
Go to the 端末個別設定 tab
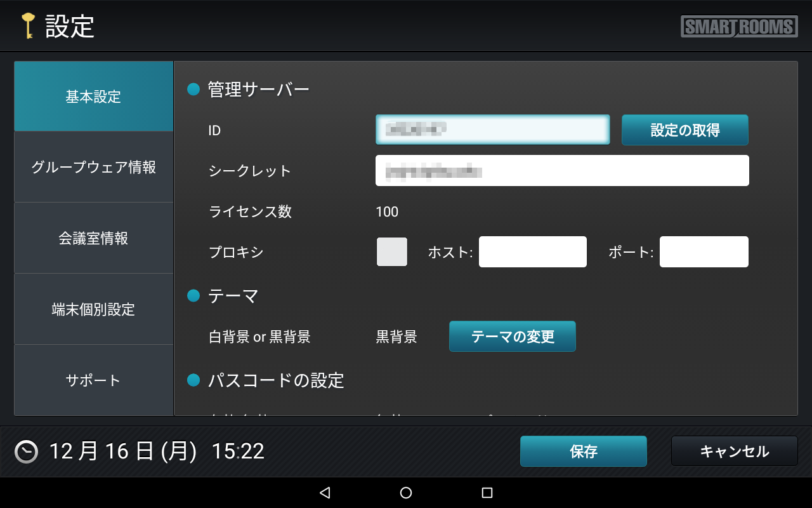[x=93, y=309]
